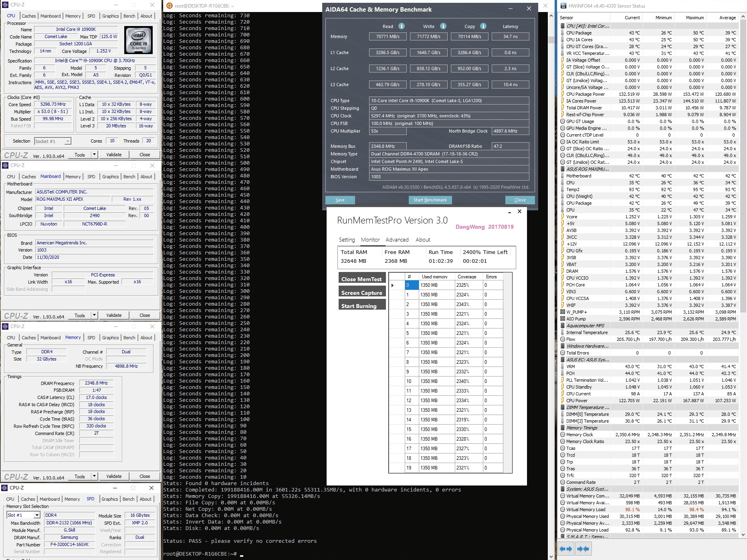The width and height of the screenshot is (747, 560).
Task: Click title icon of CPU-Z Memory window
Action: pyautogui.click(x=5, y=326)
